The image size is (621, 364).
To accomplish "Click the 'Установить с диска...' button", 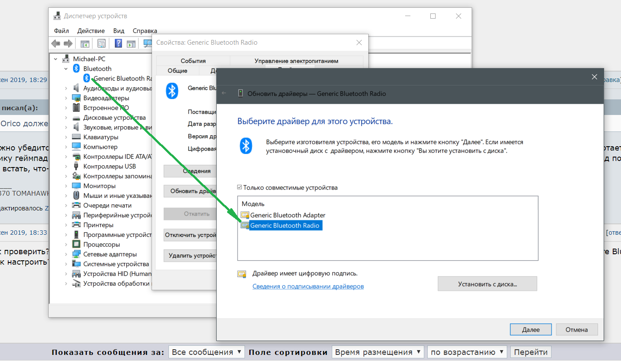I will (x=487, y=284).
